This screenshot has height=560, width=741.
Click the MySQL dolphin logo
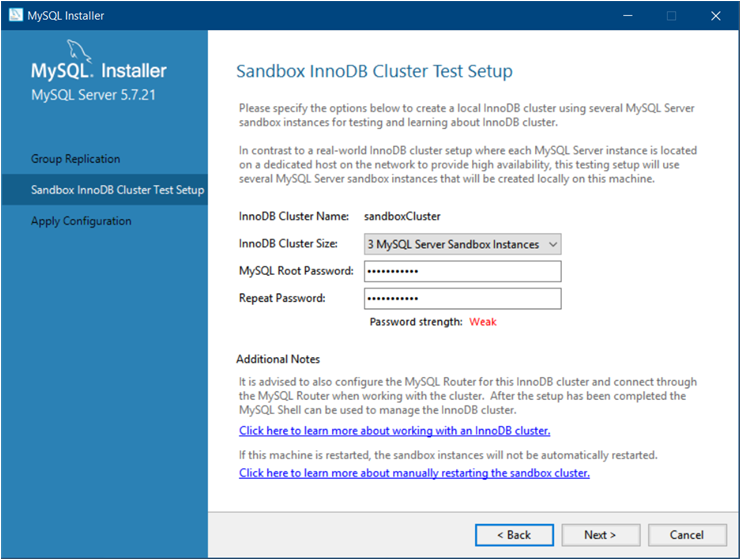(x=79, y=50)
